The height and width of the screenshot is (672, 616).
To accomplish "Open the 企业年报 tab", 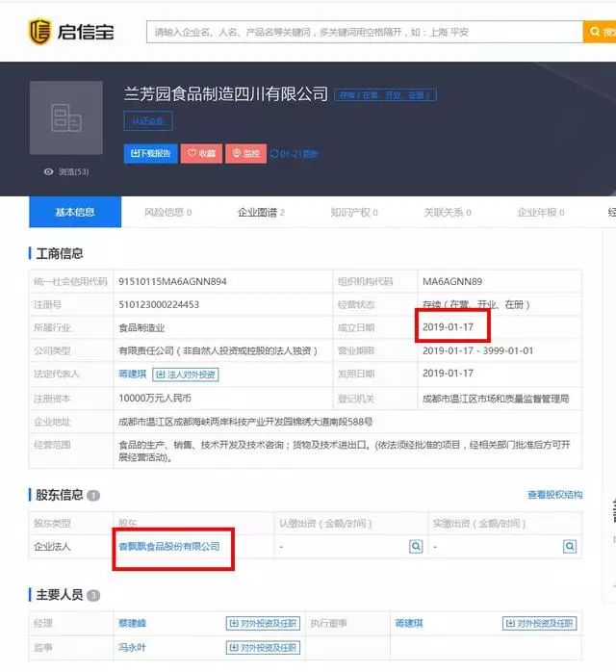I will click(x=541, y=212).
